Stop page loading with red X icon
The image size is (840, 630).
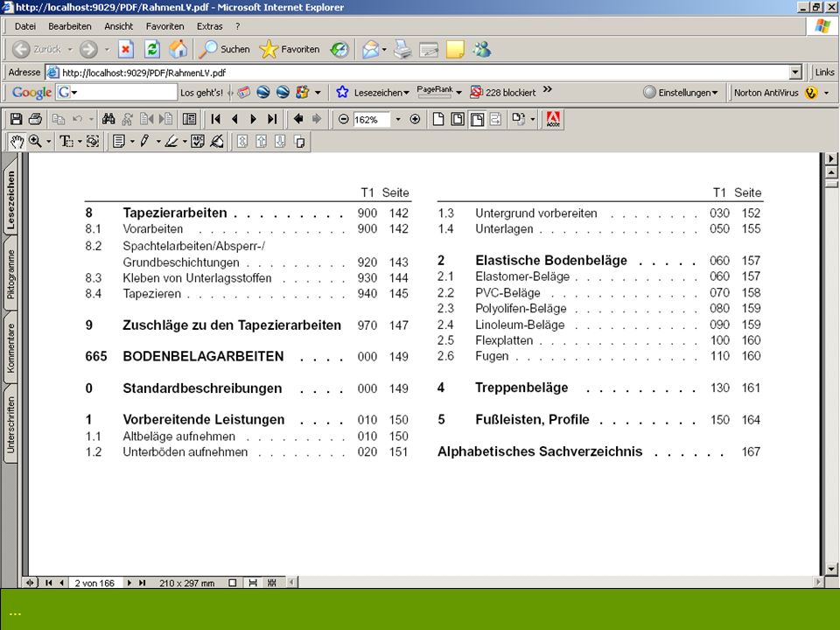pyautogui.click(x=125, y=49)
